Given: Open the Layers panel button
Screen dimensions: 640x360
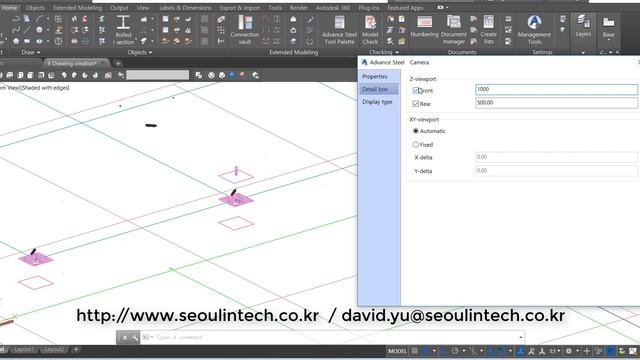Looking at the screenshot, I should [x=583, y=25].
